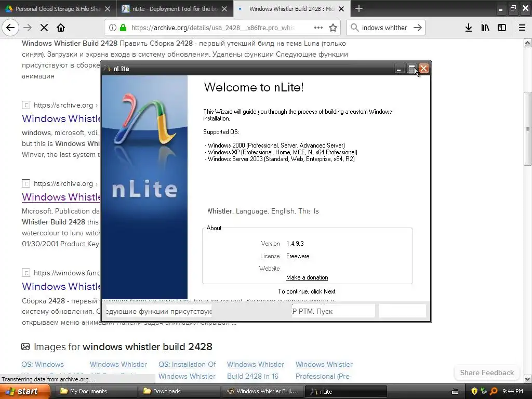Close the nLite wizard window

pyautogui.click(x=423, y=69)
